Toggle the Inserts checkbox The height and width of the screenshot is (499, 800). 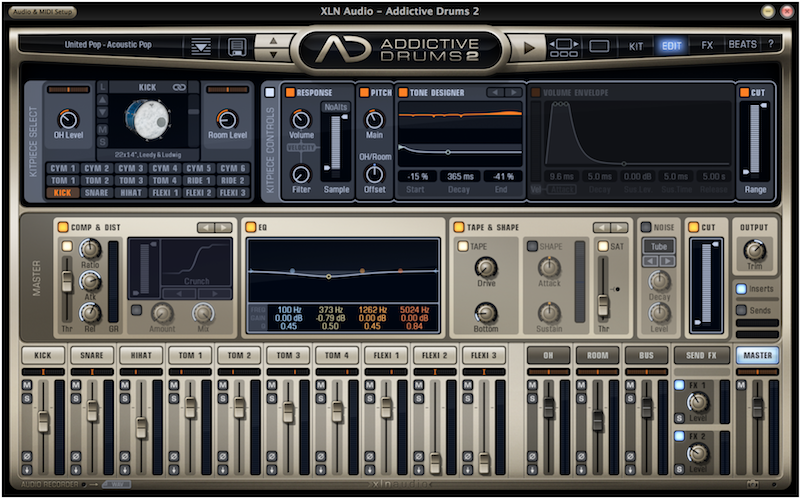coord(741,289)
